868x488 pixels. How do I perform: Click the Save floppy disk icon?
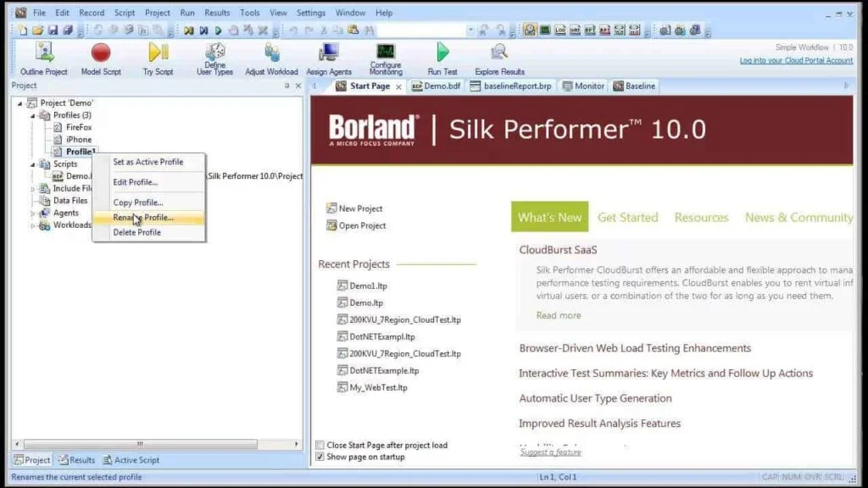[x=53, y=30]
